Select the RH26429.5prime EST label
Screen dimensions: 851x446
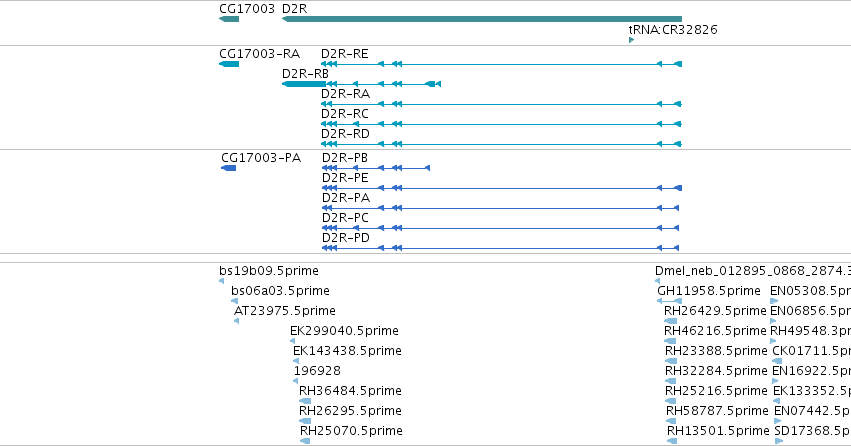715,311
